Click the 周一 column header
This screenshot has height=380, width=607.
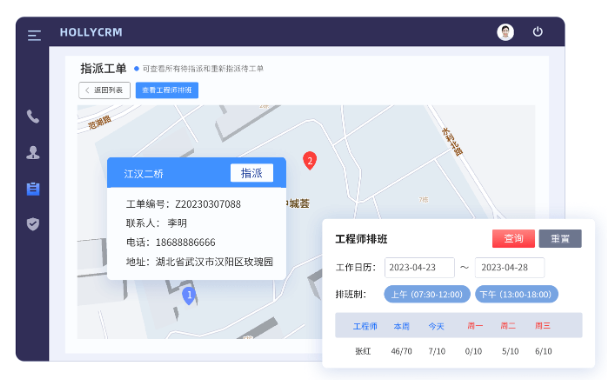(x=475, y=326)
